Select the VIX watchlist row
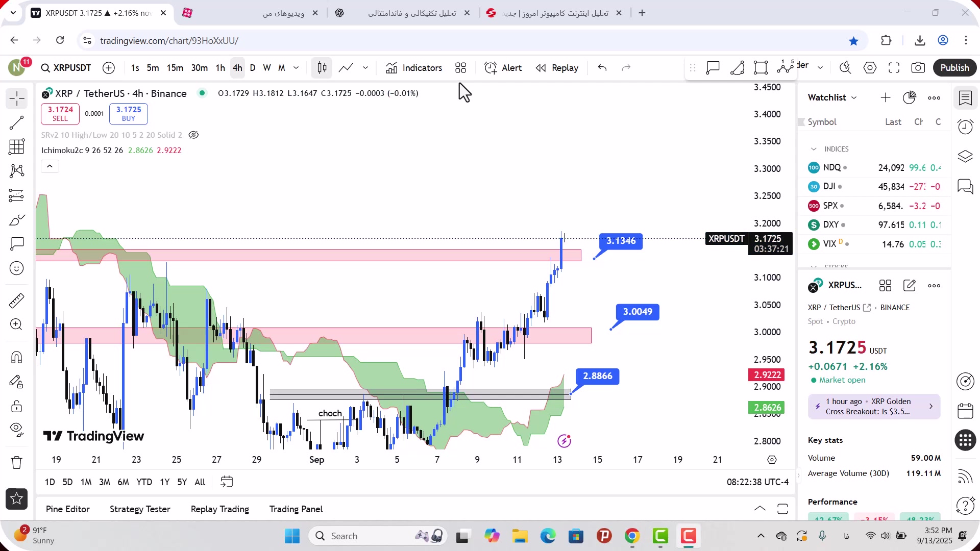980x551 pixels. pyautogui.click(x=874, y=244)
